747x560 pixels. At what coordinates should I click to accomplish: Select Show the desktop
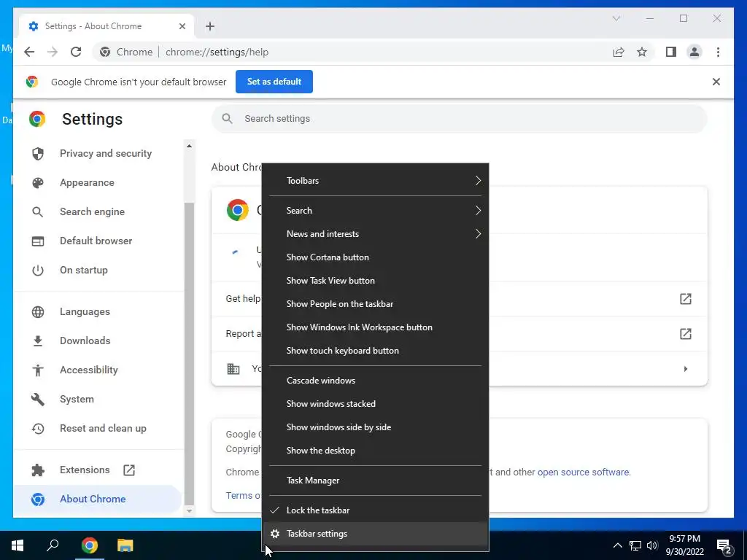click(376, 451)
